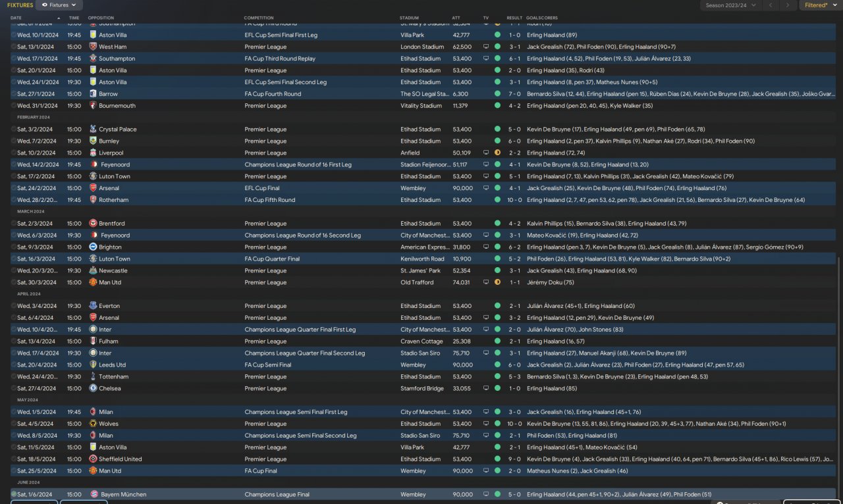Image resolution: width=843 pixels, height=504 pixels.
Task: Click the Wolves club badge
Action: pyautogui.click(x=93, y=424)
